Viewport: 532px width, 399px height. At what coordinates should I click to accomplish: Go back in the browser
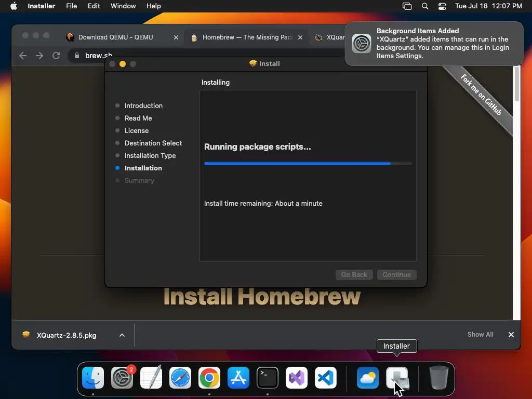pos(23,56)
